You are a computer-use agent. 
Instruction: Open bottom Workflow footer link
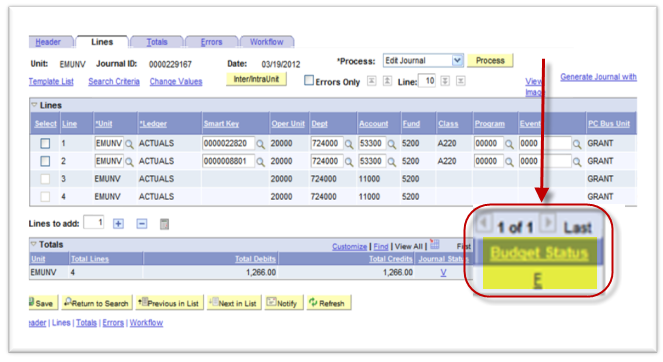[146, 323]
